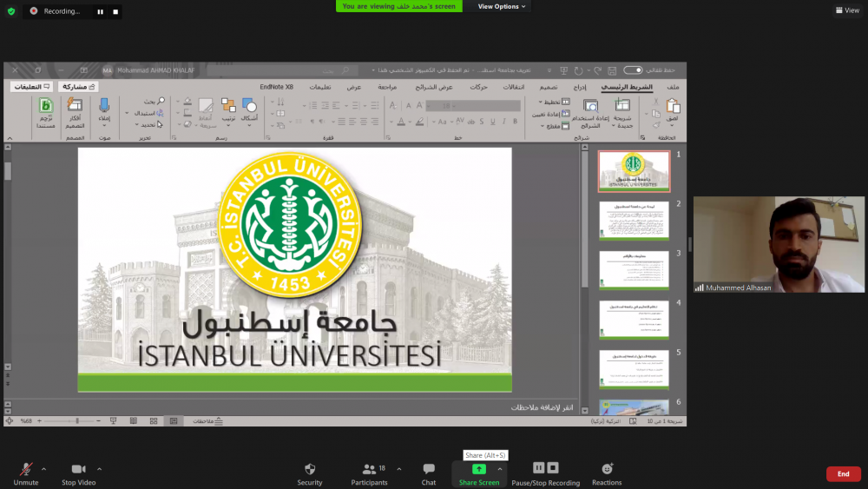Click the PowerPoint Save disk icon
Image resolution: width=868 pixels, height=489 pixels.
[612, 70]
